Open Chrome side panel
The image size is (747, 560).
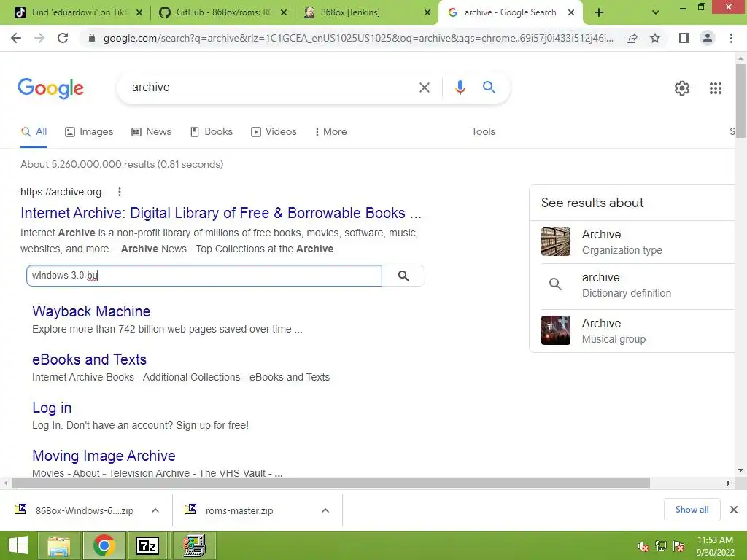pyautogui.click(x=684, y=38)
